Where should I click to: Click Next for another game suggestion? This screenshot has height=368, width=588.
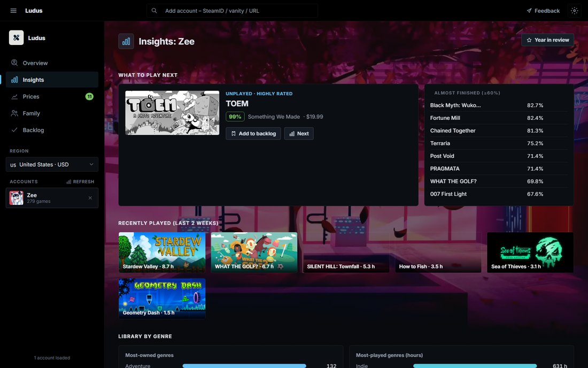tap(299, 134)
